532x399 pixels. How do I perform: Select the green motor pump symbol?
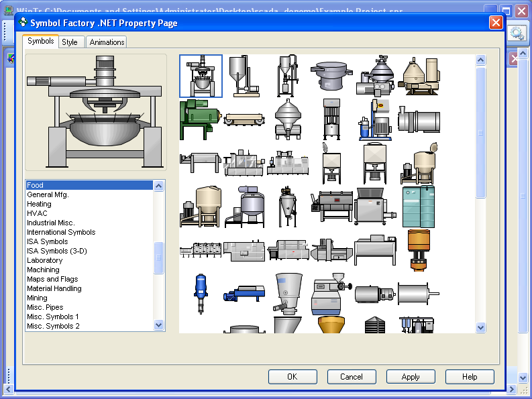201,119
